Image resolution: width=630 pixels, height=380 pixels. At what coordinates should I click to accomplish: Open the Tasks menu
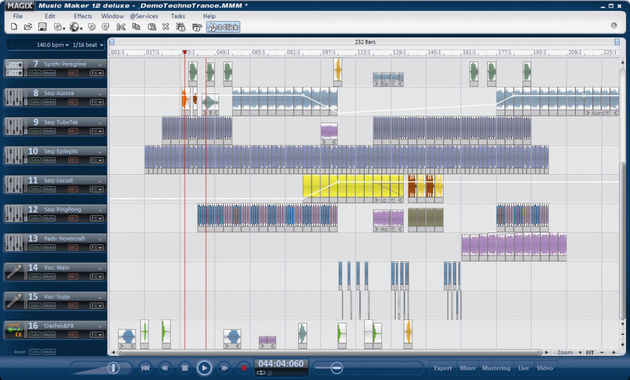coord(178,16)
